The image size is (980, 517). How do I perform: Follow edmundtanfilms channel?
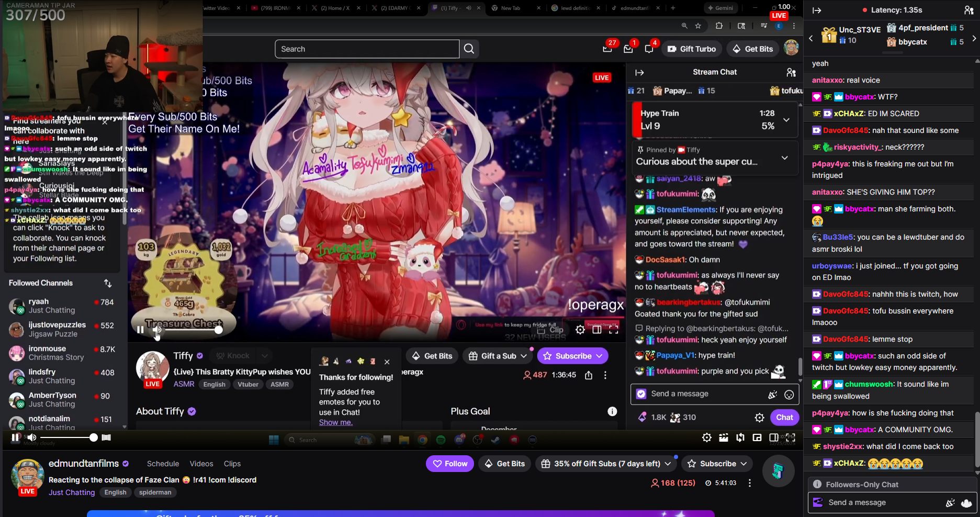[x=450, y=464]
